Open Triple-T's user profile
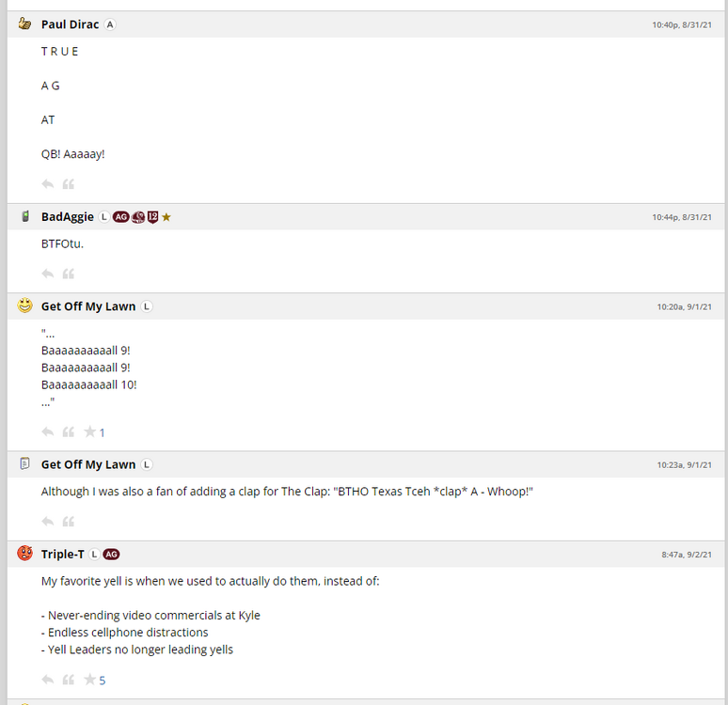The height and width of the screenshot is (705, 728). pyautogui.click(x=62, y=555)
